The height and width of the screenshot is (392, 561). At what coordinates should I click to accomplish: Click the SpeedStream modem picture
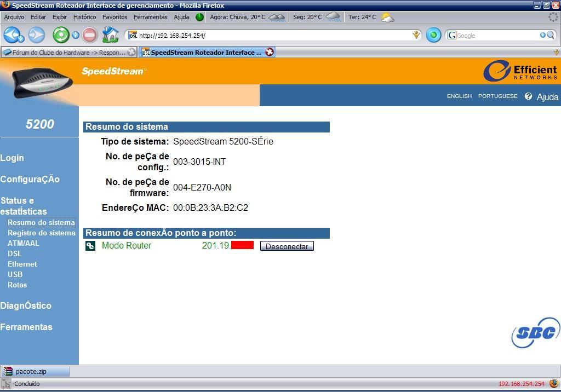42,83
